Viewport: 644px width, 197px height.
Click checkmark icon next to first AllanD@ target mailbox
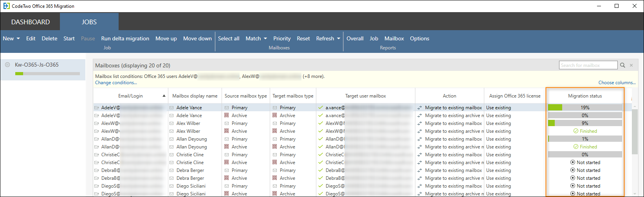click(321, 139)
